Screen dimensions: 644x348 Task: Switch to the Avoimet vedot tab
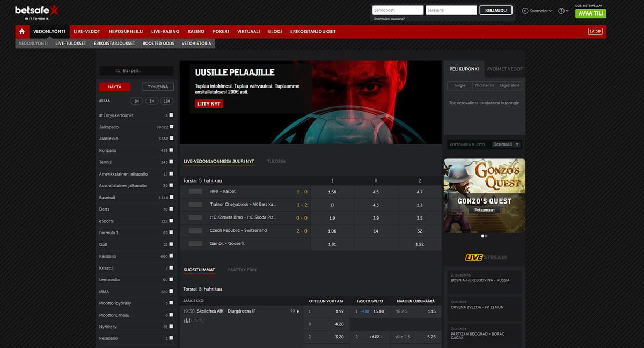click(x=504, y=69)
